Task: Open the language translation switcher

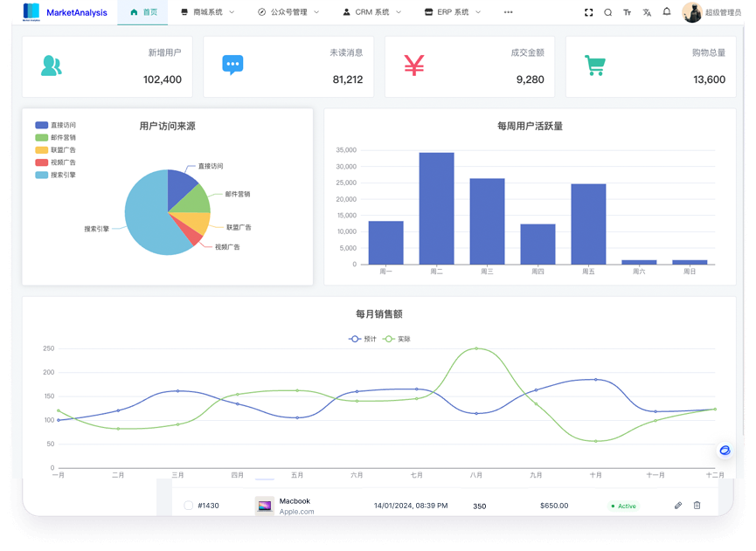Action: point(647,12)
